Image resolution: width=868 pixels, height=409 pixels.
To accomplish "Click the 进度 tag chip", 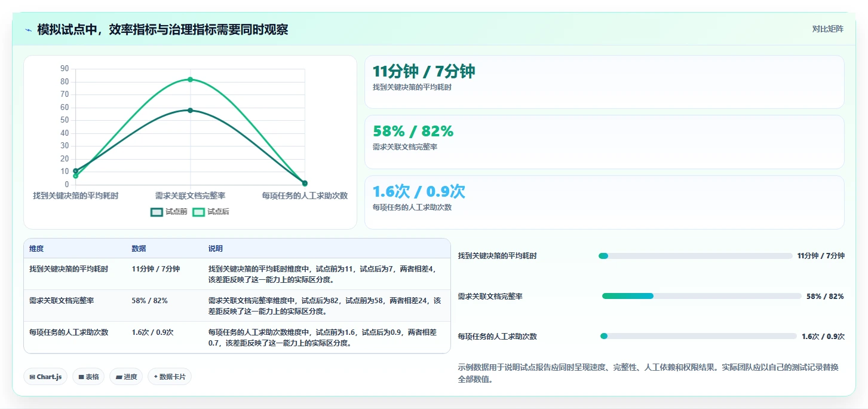I will (126, 377).
